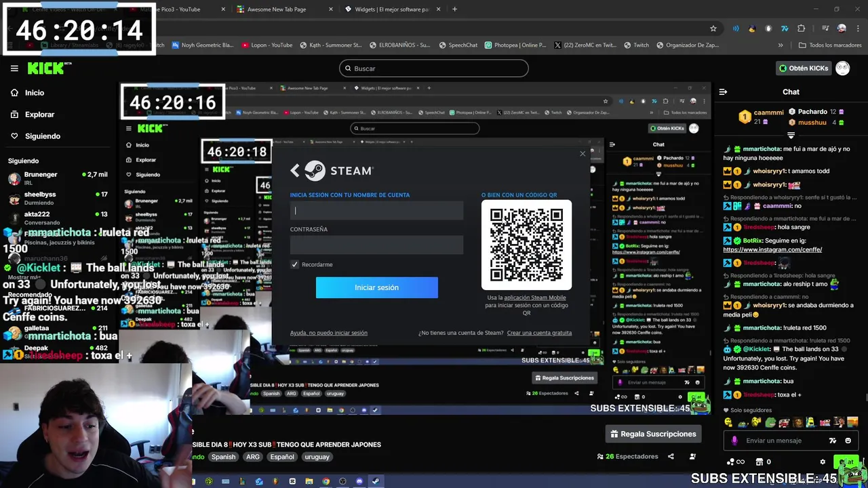Open the Lopon - YouTube bookmark

[x=267, y=45]
